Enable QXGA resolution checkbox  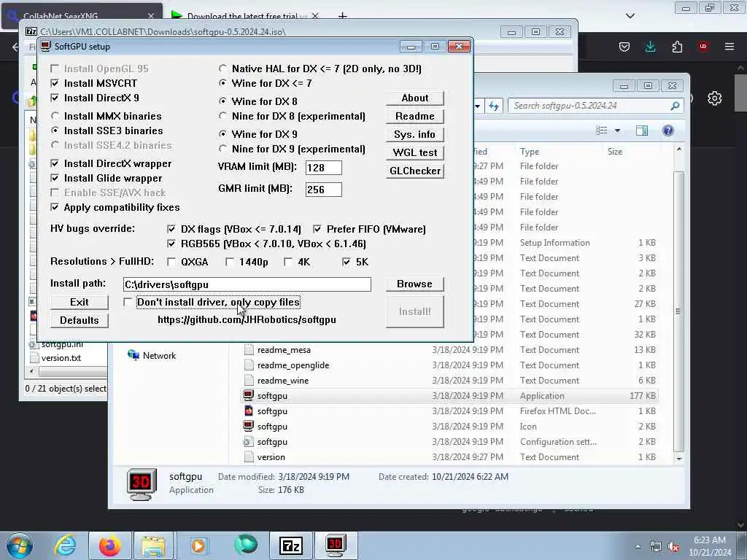pos(171,262)
